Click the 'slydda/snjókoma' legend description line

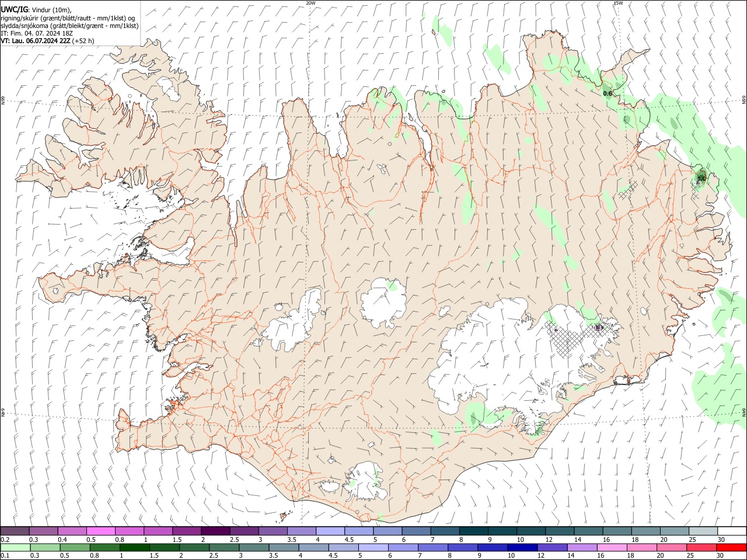pyautogui.click(x=69, y=26)
